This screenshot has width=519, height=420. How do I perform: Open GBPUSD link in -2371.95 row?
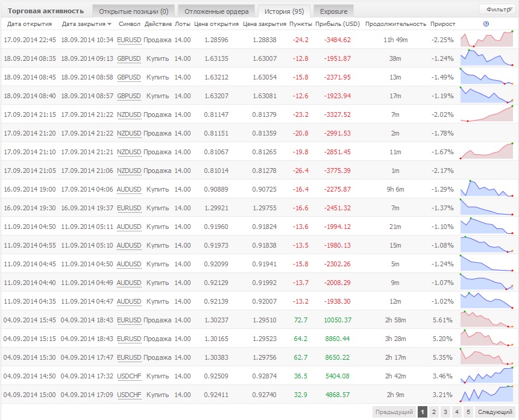129,78
